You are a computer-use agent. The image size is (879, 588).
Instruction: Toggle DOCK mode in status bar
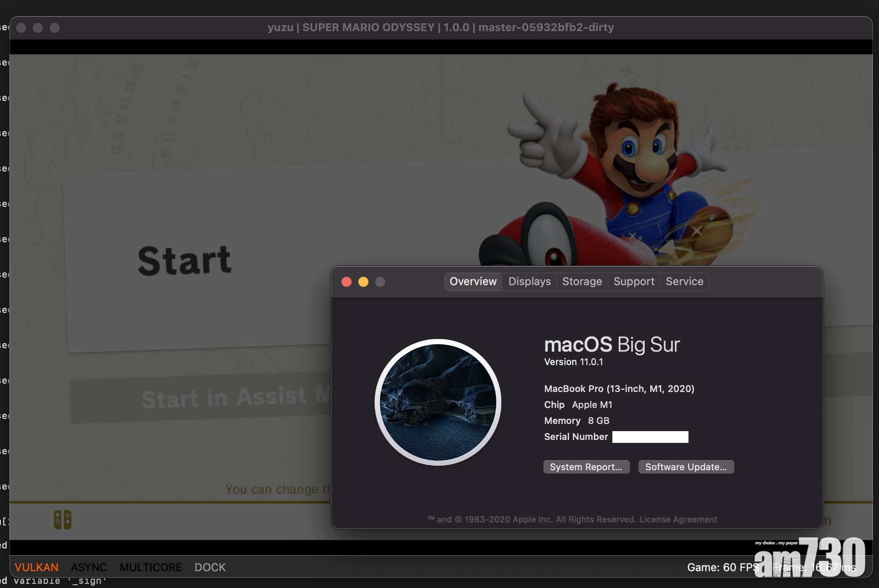click(210, 567)
